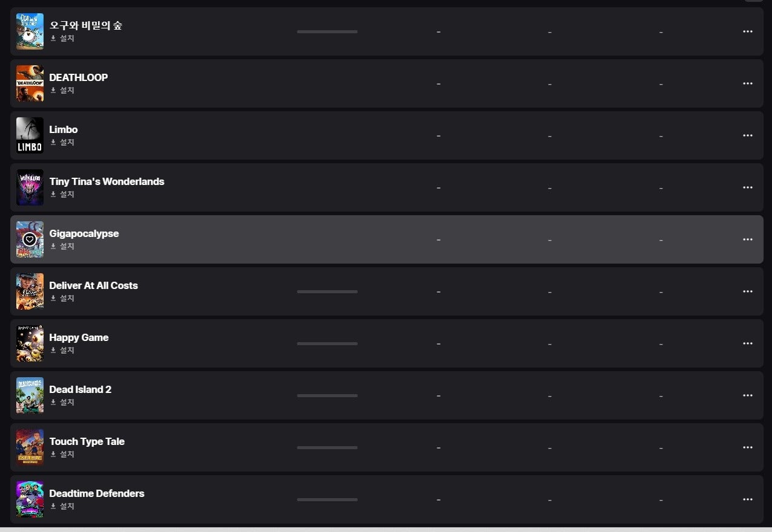Open more options menu for Gigapocalypse
Viewport: 772px width, 532px height.
click(748, 239)
